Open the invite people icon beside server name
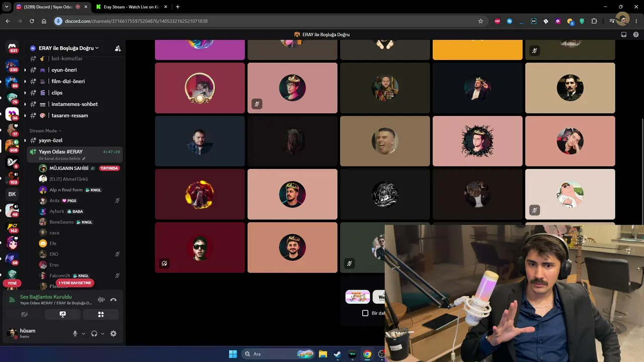The image size is (644, 362). tap(118, 48)
